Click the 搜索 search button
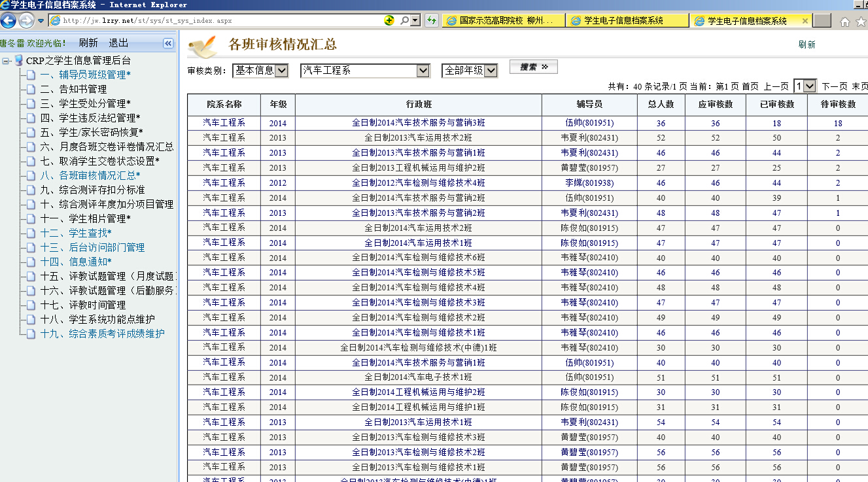The height and width of the screenshot is (482, 868). pos(533,67)
